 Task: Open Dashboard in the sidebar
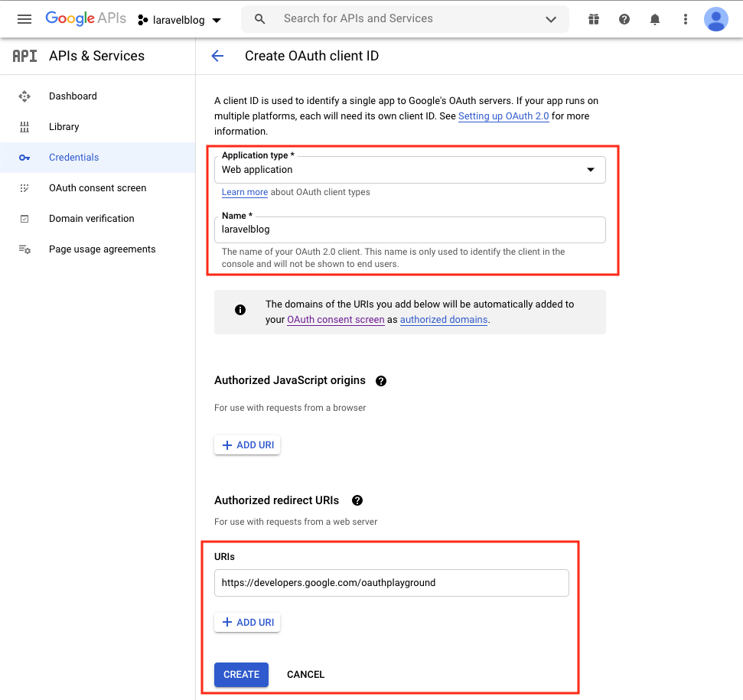(98, 96)
